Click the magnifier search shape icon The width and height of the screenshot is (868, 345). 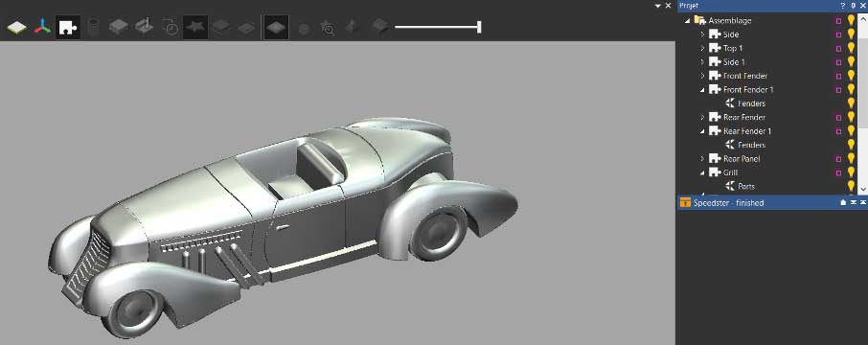tap(328, 28)
